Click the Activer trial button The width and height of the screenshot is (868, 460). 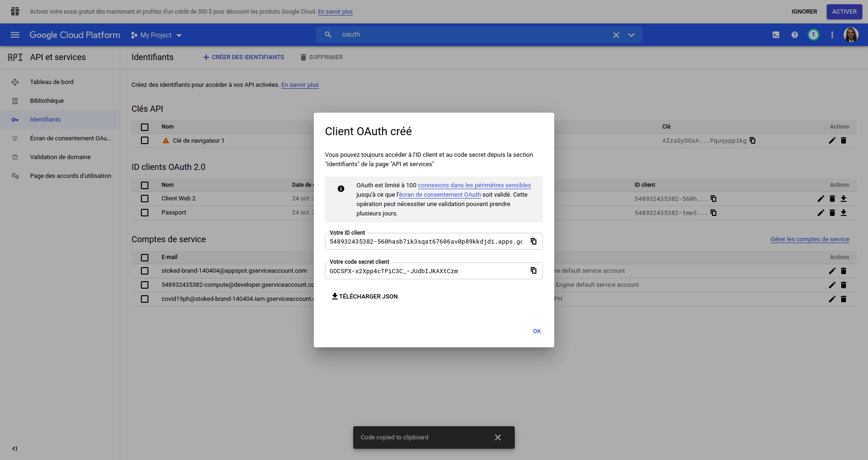click(x=844, y=12)
